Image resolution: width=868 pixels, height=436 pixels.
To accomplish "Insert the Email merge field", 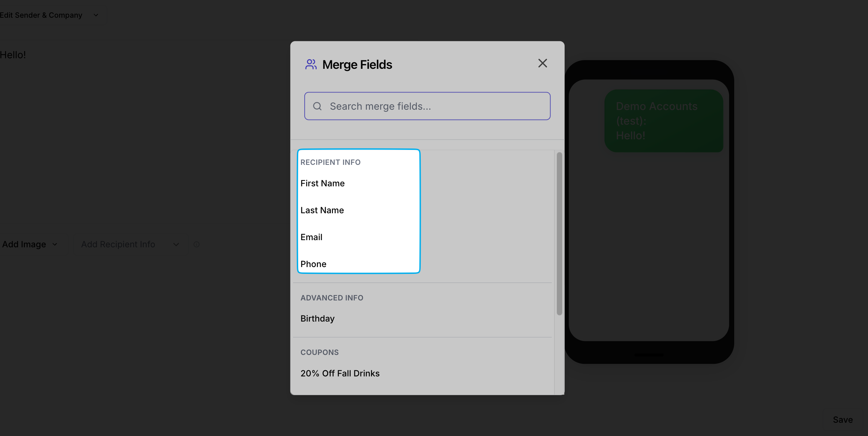I will [311, 237].
